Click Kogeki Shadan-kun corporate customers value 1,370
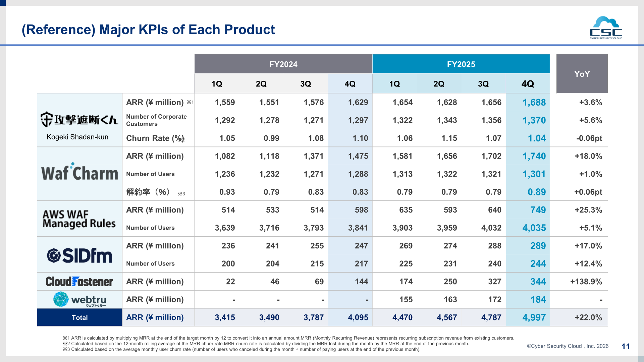This screenshot has width=644, height=362. [534, 120]
